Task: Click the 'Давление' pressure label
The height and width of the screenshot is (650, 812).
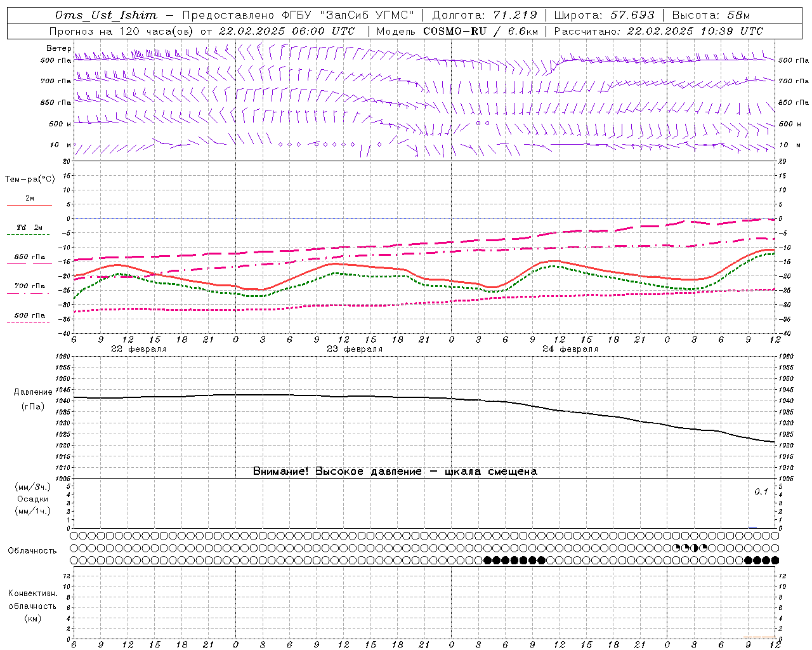Action: click(x=33, y=392)
